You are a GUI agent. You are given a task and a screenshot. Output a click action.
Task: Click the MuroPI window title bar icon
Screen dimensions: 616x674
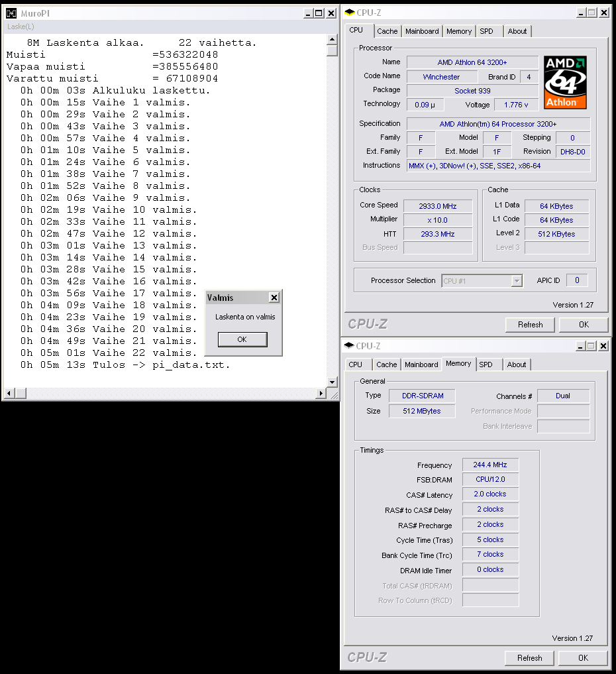[11, 13]
